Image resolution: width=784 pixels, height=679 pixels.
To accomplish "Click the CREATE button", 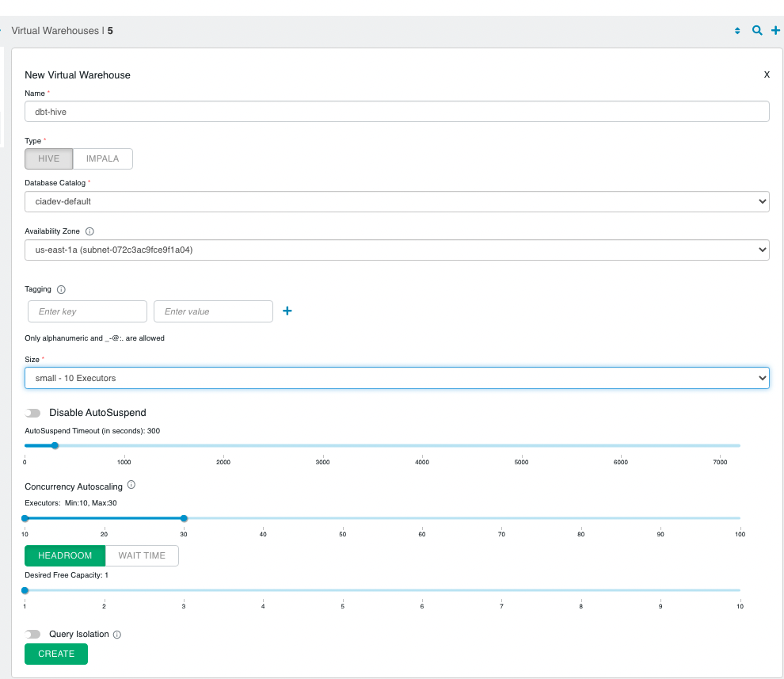I will (x=55, y=654).
